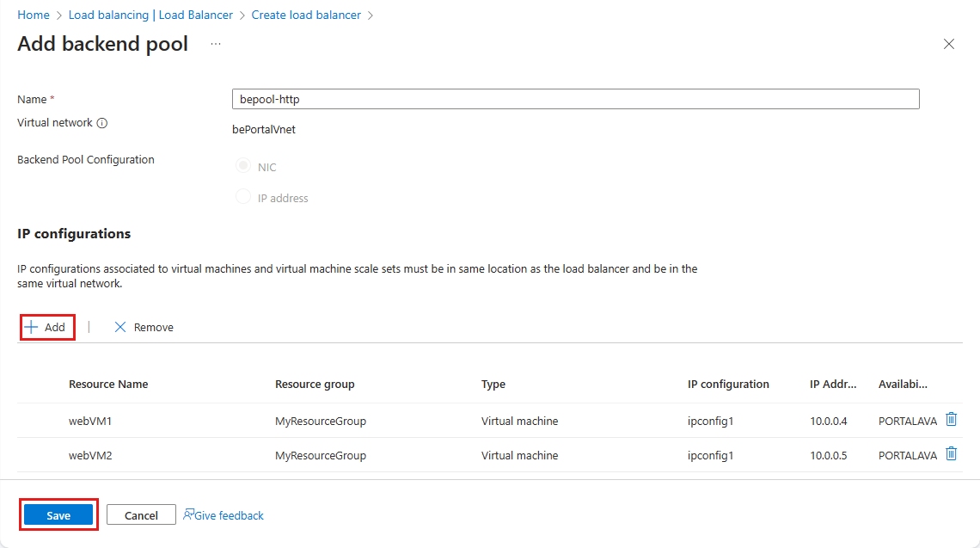The image size is (980, 548).
Task: Open Load balancing | Load Balancer breadcrumb
Action: click(150, 15)
